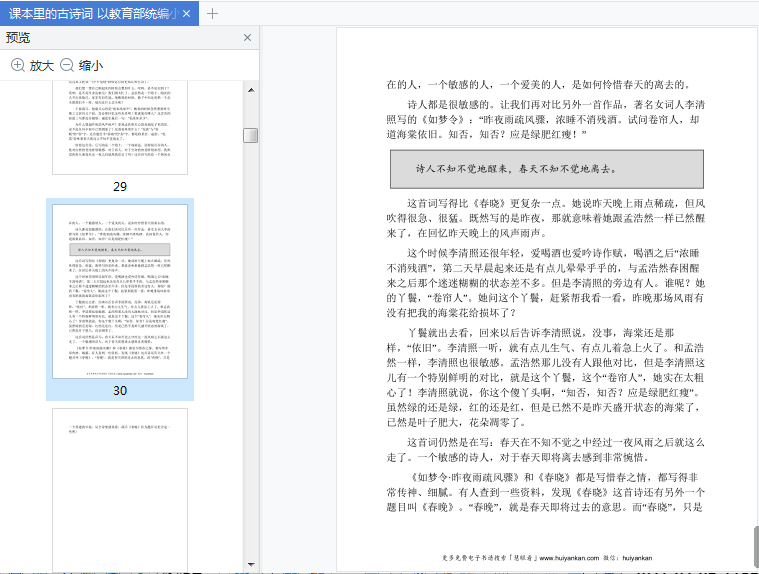Click the first line 在的人，一个敏感的人
The image size is (759, 574).
click(x=537, y=85)
